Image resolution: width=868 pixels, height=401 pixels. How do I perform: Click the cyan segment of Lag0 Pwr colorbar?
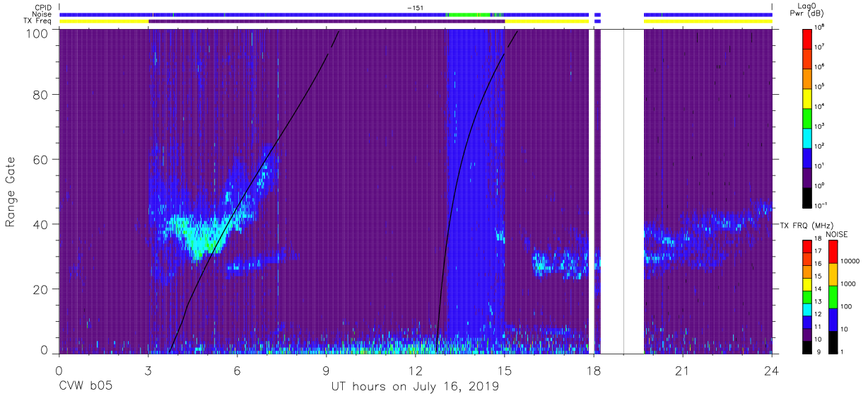(x=808, y=137)
